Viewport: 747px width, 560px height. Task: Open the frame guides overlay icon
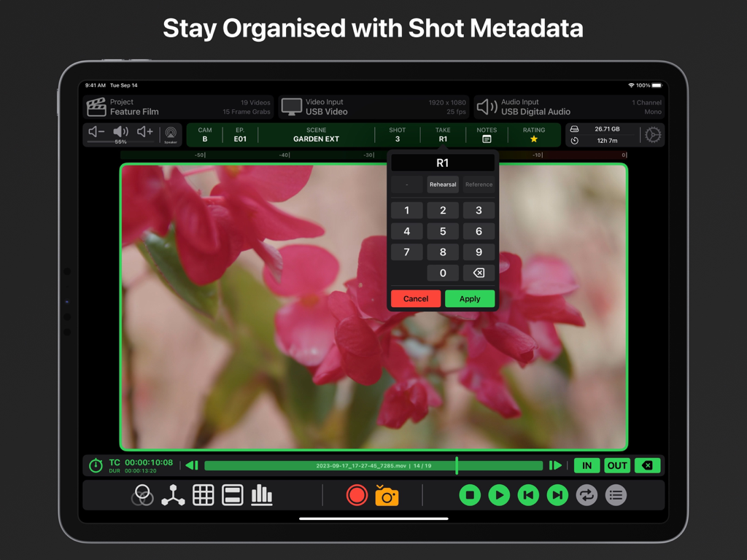(x=232, y=495)
